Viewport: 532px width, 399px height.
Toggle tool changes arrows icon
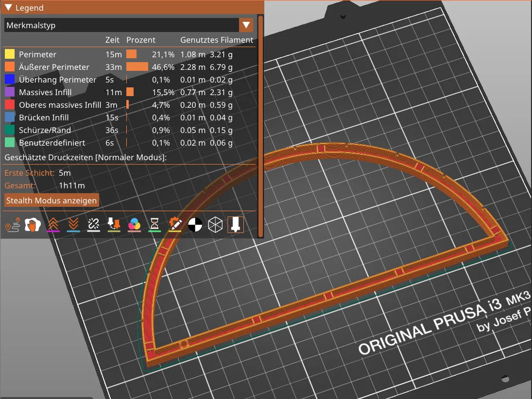[114, 225]
